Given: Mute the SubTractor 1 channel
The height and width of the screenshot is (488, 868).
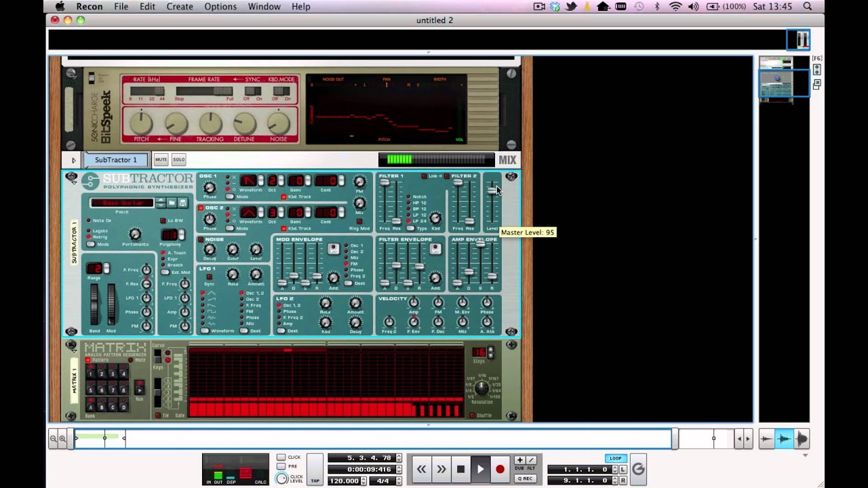Looking at the screenshot, I should 161,160.
